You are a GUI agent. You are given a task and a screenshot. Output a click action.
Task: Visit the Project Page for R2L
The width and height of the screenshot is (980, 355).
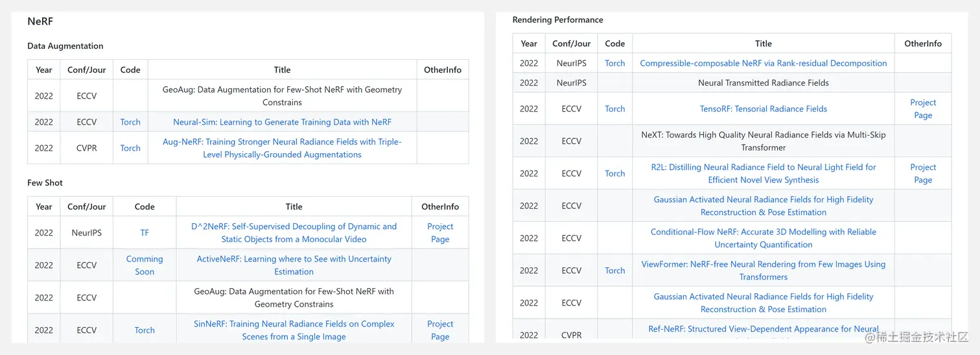923,173
